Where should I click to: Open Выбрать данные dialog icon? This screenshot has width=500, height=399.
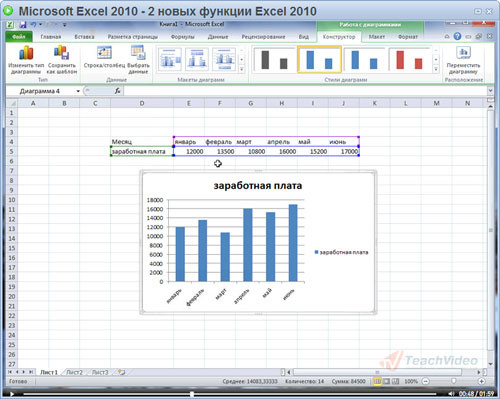138,53
